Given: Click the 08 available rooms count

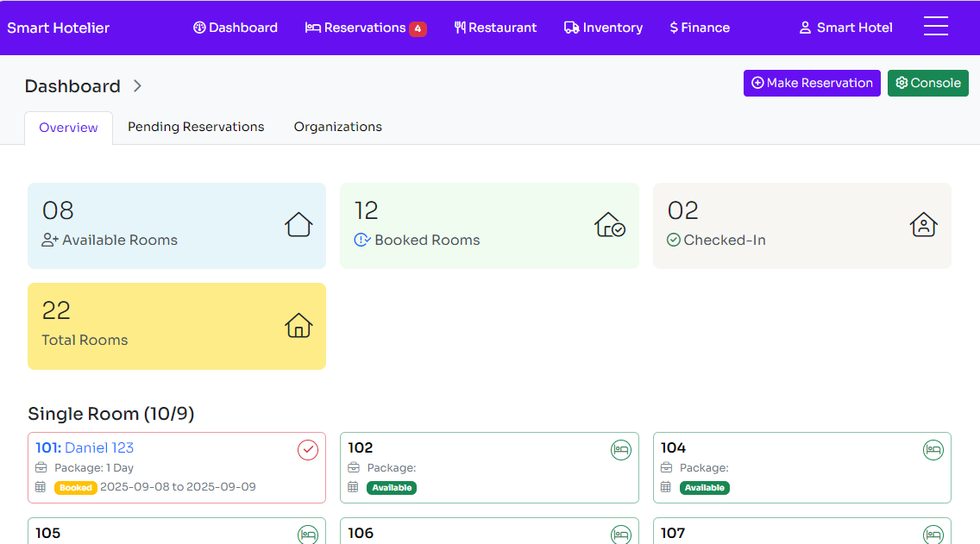Looking at the screenshot, I should tap(58, 210).
